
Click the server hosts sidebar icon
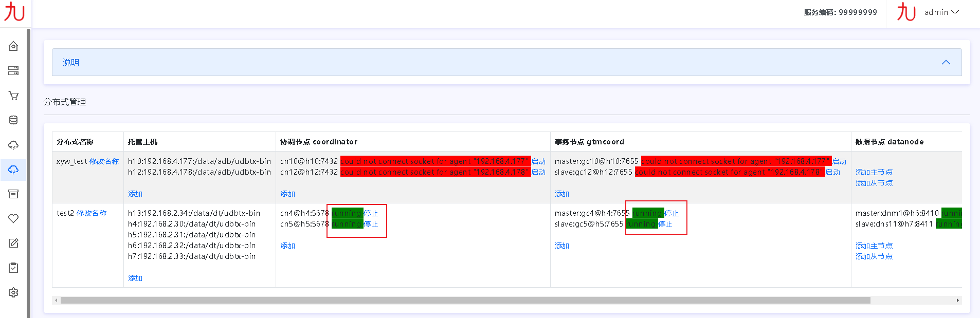pyautogui.click(x=13, y=71)
